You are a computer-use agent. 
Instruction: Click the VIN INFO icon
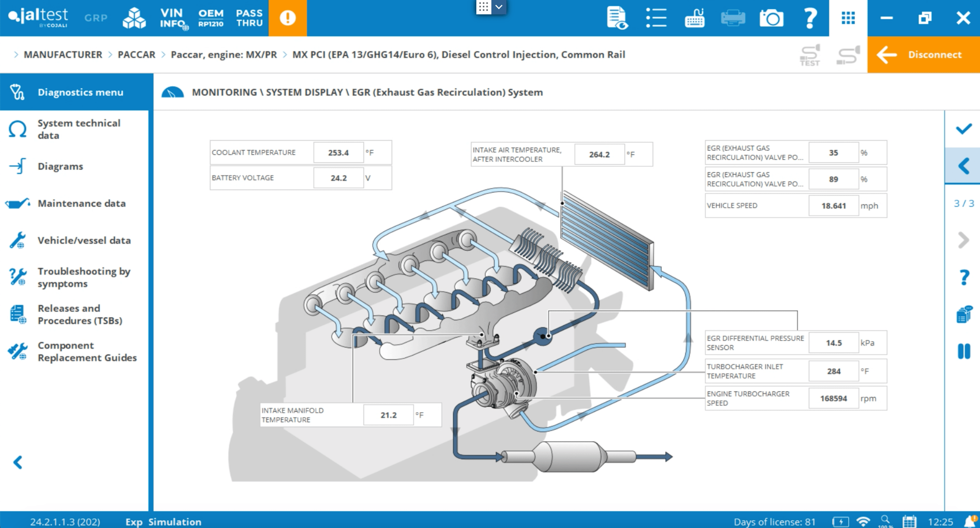pos(172,18)
